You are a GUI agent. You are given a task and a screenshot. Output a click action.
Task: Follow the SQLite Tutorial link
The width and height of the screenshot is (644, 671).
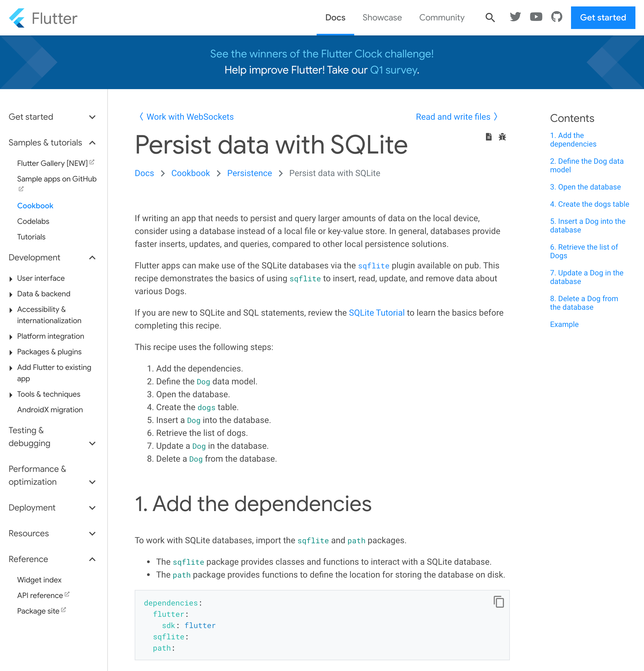point(376,313)
